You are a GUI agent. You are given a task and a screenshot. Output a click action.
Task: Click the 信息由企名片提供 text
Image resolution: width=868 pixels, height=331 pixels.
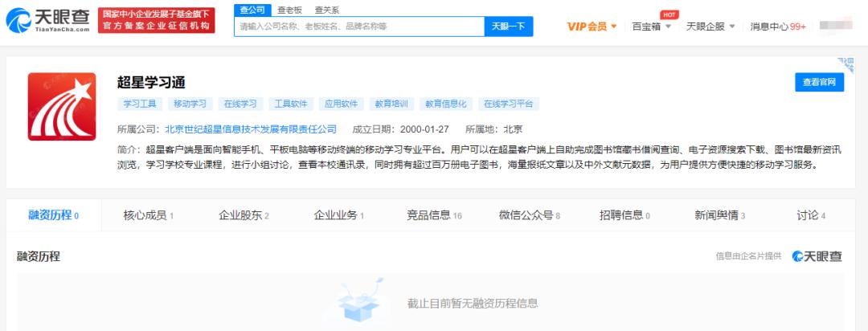coord(748,255)
